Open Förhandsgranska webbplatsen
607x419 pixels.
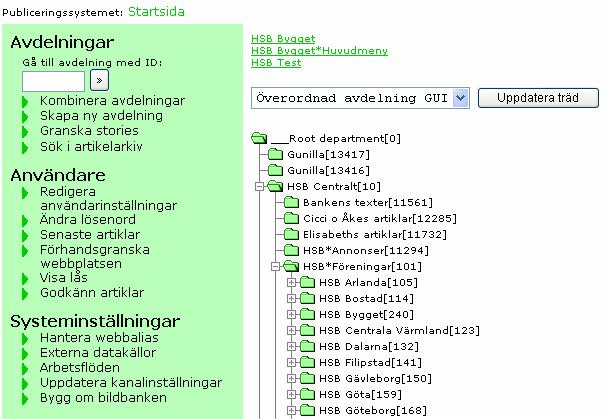(x=95, y=256)
